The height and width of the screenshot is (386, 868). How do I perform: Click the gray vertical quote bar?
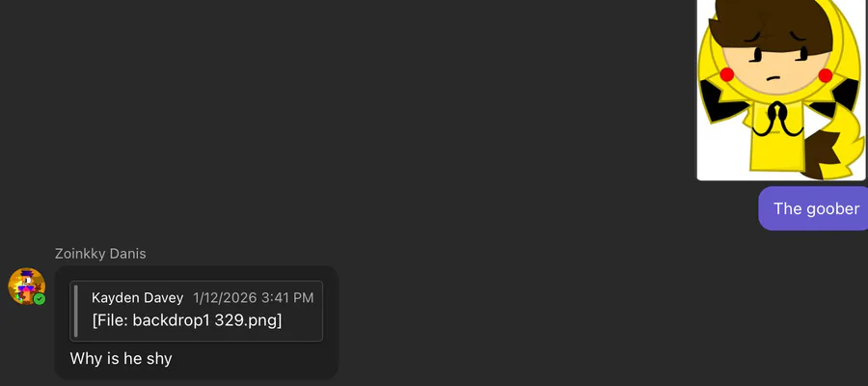(75, 310)
